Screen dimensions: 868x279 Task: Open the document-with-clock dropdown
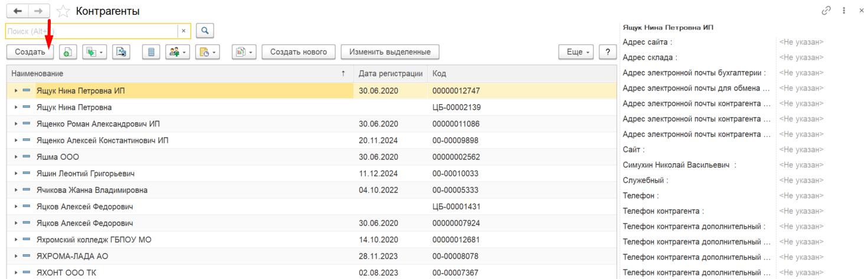(x=208, y=52)
